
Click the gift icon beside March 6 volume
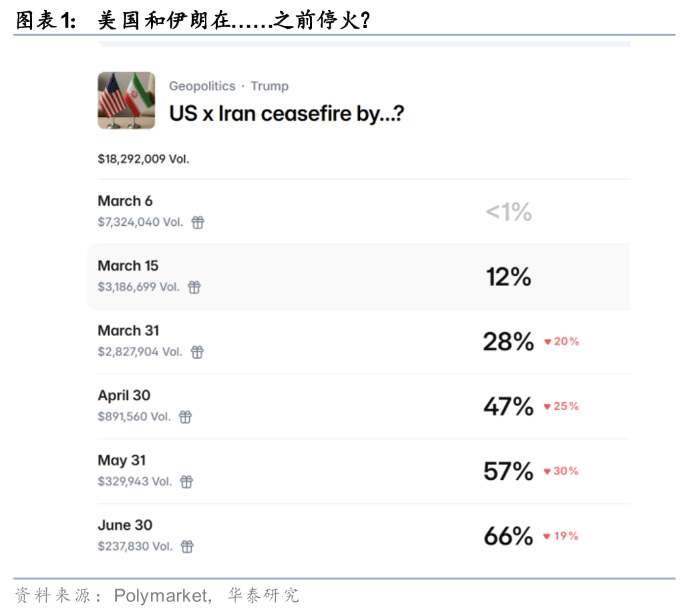[x=198, y=222]
